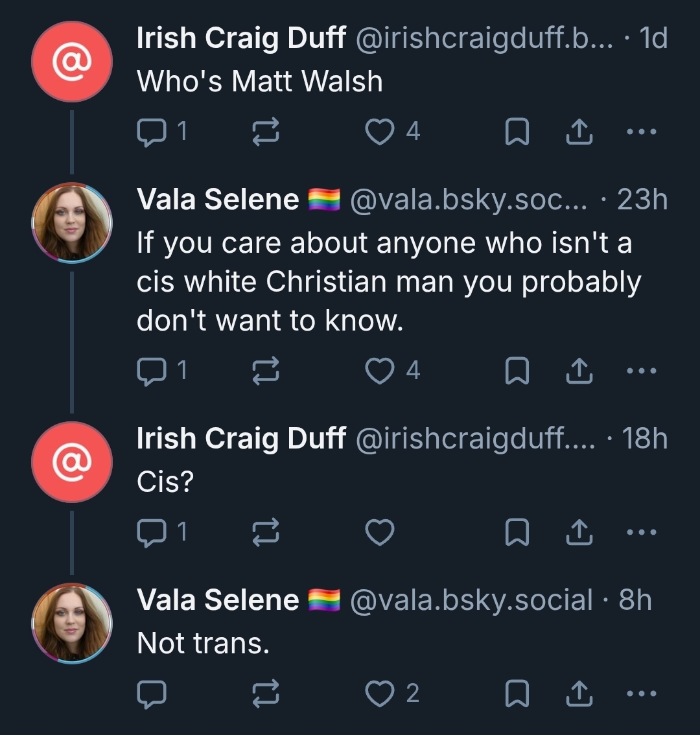Share the "Who's Matt Walsh" post
This screenshot has width=700, height=735.
point(579,132)
